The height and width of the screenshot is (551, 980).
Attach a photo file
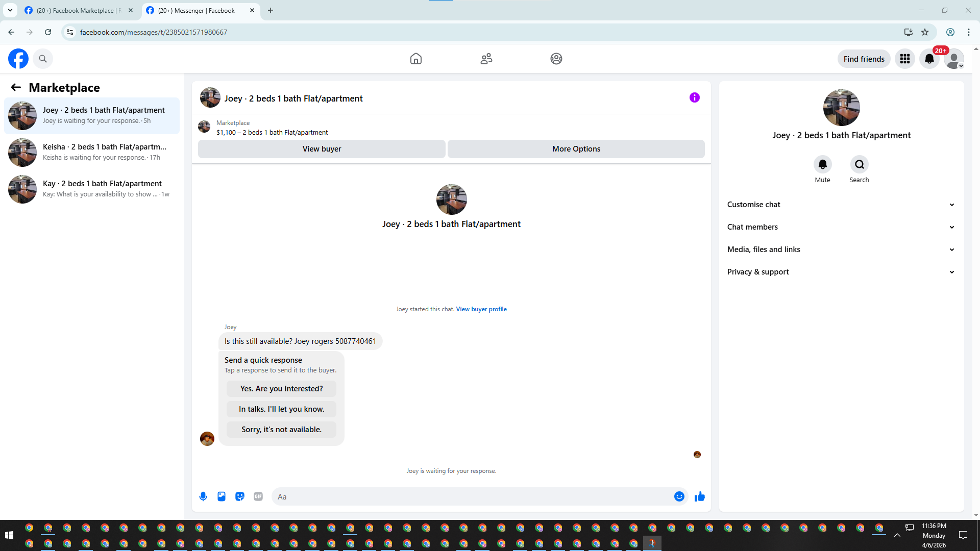click(222, 496)
